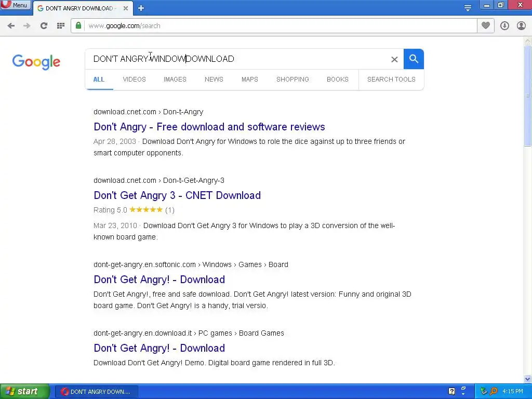The width and height of the screenshot is (532, 399).
Task: Go back to previous page
Action: coord(11,26)
